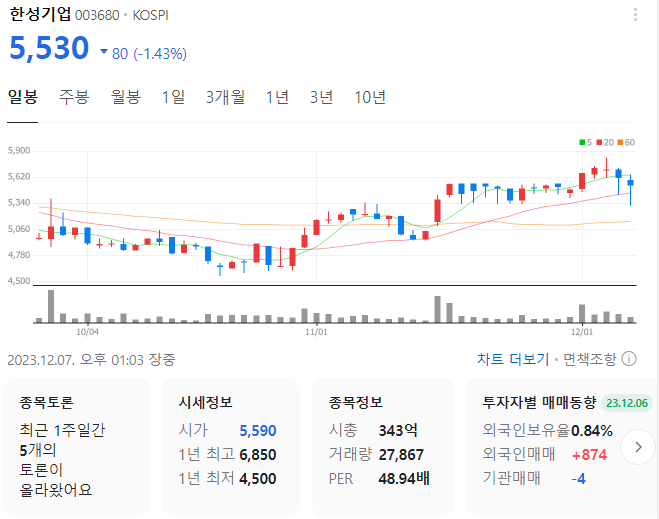The image size is (659, 519).
Task: Click the red 20-day moving average legend
Action: (x=605, y=142)
